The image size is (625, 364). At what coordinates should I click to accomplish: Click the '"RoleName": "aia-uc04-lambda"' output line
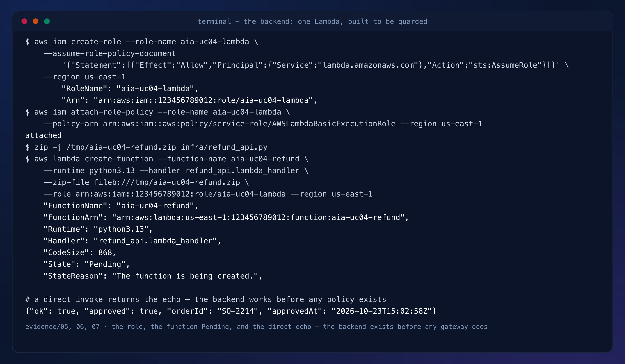(x=130, y=89)
